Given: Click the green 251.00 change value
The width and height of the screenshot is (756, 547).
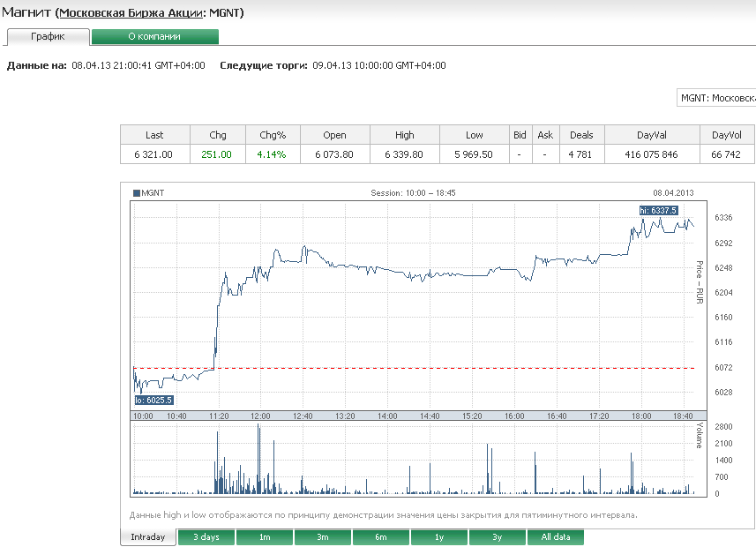Looking at the screenshot, I should pos(216,154).
